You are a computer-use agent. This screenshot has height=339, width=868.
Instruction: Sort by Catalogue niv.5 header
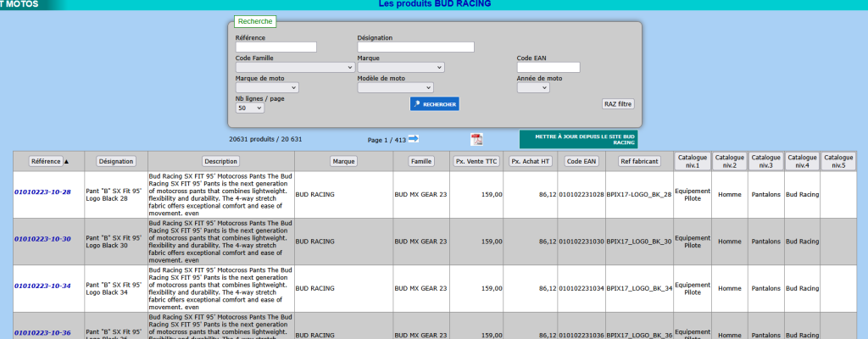[x=838, y=161]
